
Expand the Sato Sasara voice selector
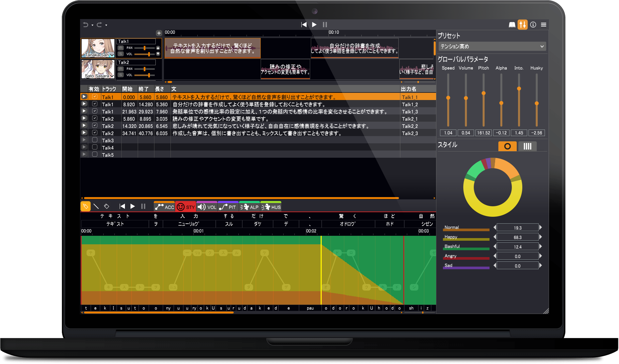[x=112, y=76]
